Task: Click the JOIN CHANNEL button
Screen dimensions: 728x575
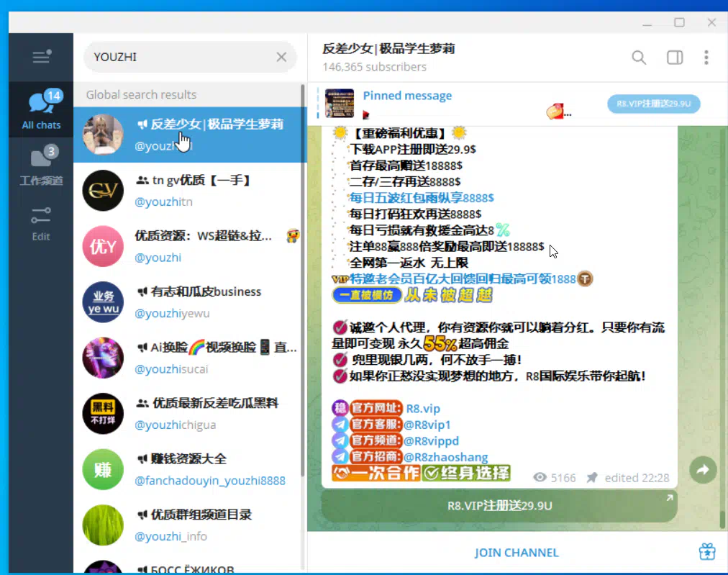Action: click(x=517, y=553)
